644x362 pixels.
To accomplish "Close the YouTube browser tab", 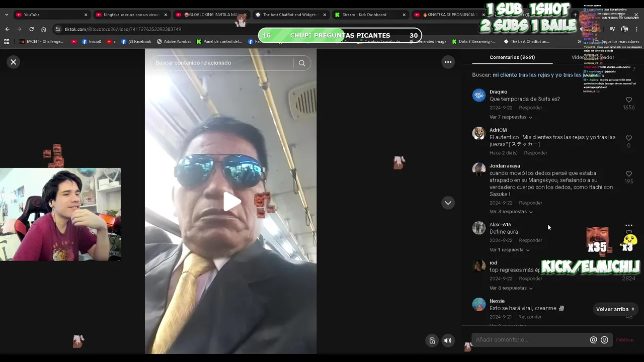I will point(86,15).
